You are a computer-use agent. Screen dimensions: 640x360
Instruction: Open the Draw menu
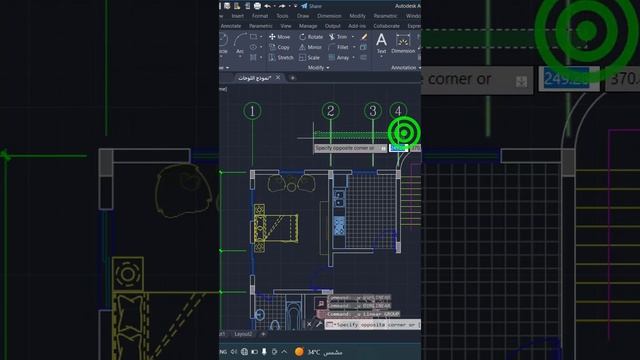[303, 16]
